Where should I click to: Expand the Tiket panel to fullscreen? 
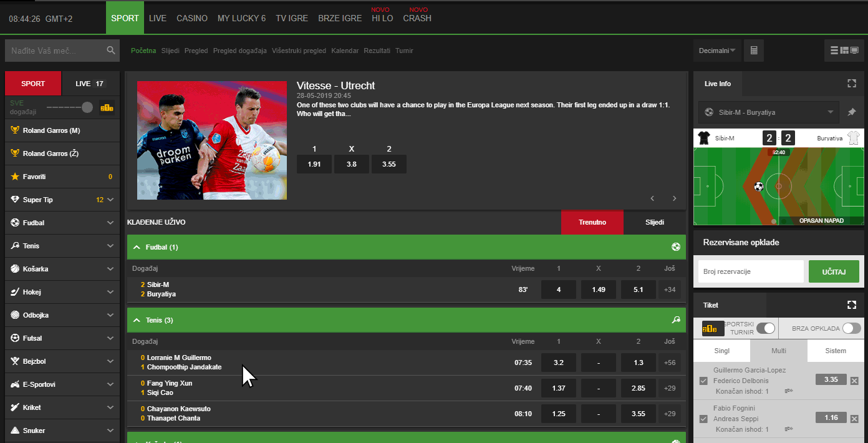pyautogui.click(x=852, y=305)
